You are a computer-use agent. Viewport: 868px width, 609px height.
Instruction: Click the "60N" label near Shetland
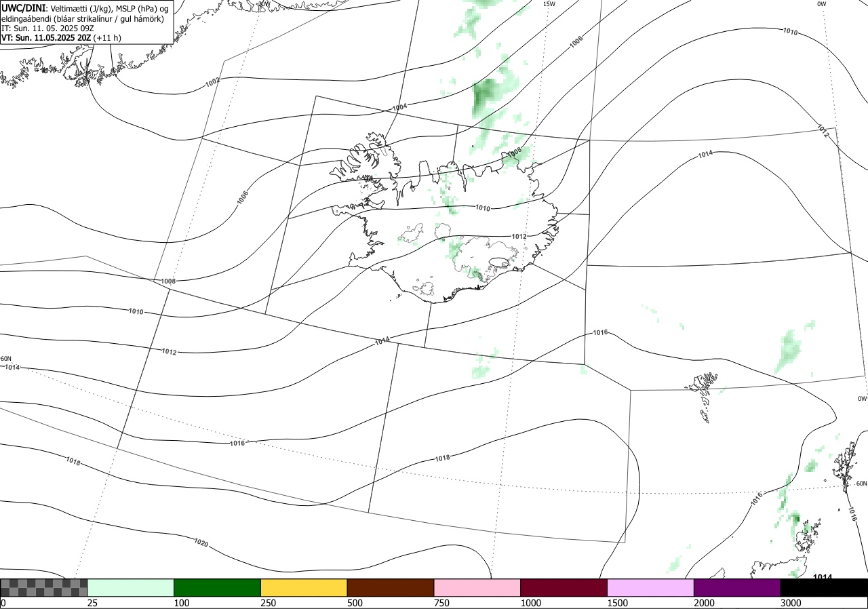pyautogui.click(x=861, y=484)
